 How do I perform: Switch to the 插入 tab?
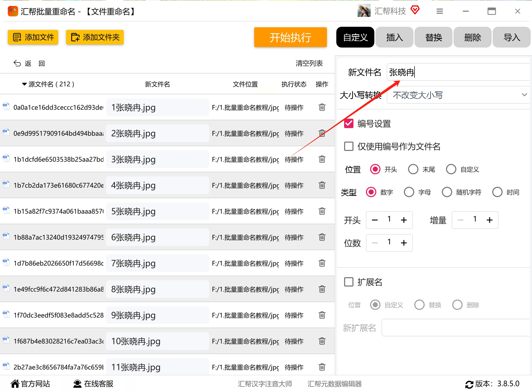pyautogui.click(x=394, y=37)
